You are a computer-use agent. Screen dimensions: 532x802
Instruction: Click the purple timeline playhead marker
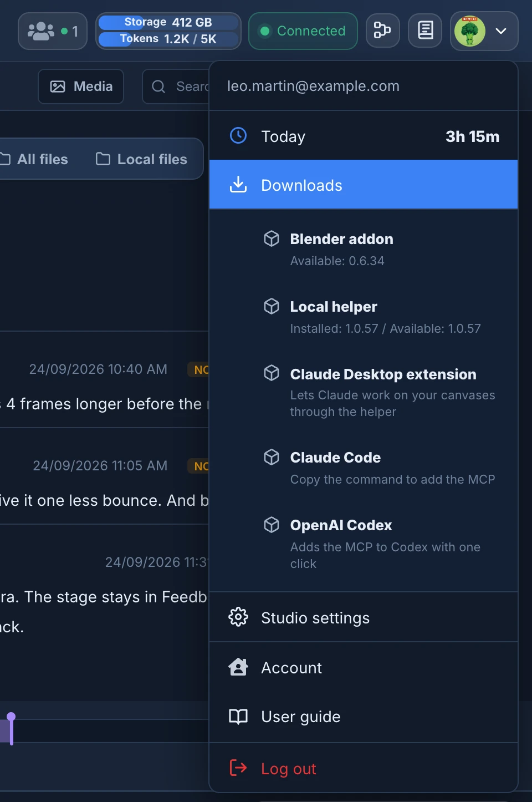click(x=11, y=728)
